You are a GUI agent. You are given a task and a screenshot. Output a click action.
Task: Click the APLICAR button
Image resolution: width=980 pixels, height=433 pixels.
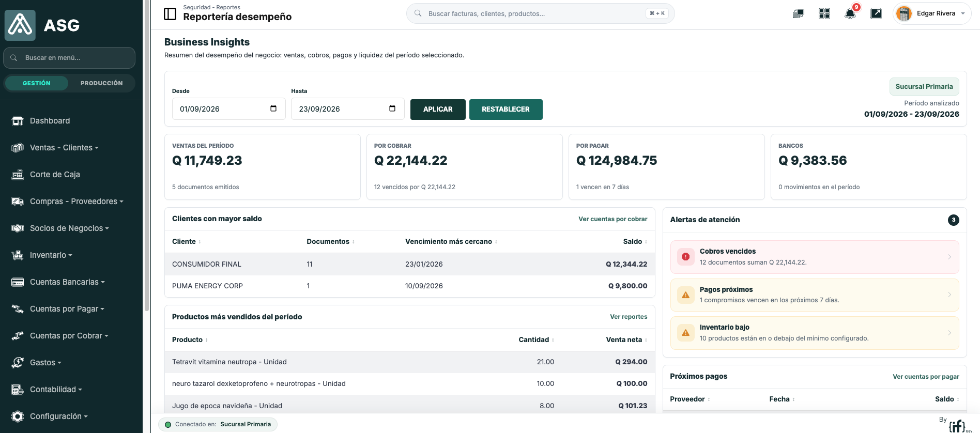(x=438, y=110)
